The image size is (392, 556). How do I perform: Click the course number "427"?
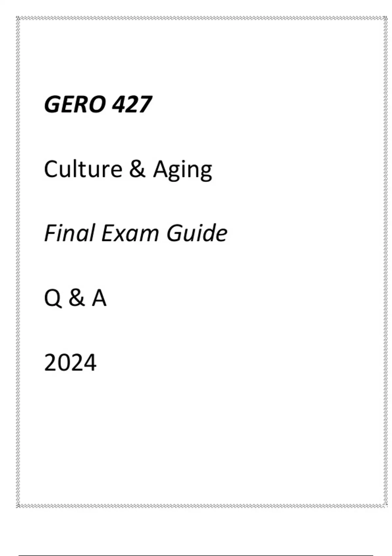[x=132, y=105]
